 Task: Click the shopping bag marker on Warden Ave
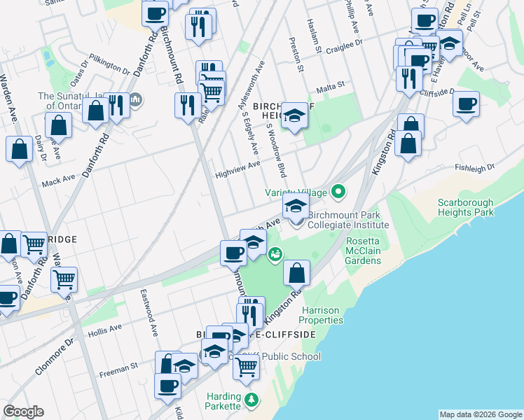20,150
